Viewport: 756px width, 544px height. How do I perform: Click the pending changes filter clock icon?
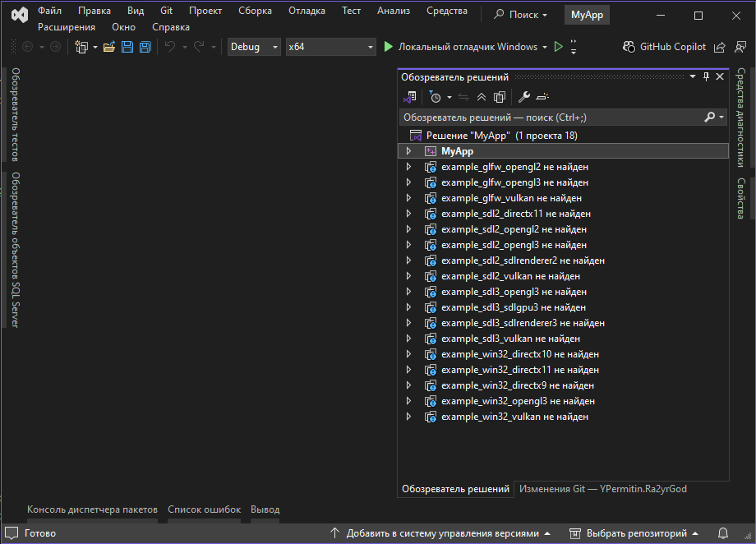click(x=435, y=97)
